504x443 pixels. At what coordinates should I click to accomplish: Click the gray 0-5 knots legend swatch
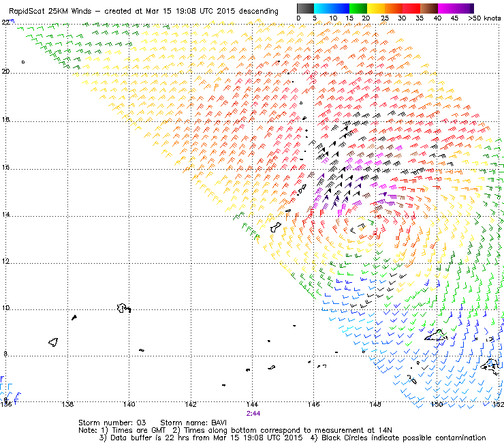coord(305,8)
